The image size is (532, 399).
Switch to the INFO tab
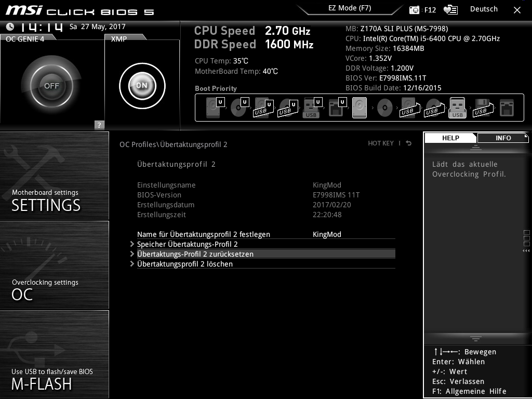pyautogui.click(x=503, y=138)
